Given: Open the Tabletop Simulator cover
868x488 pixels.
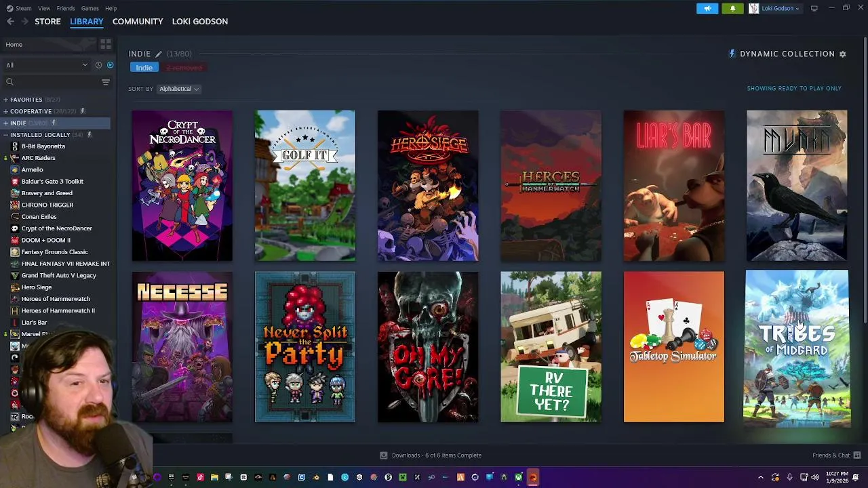Looking at the screenshot, I should [673, 347].
